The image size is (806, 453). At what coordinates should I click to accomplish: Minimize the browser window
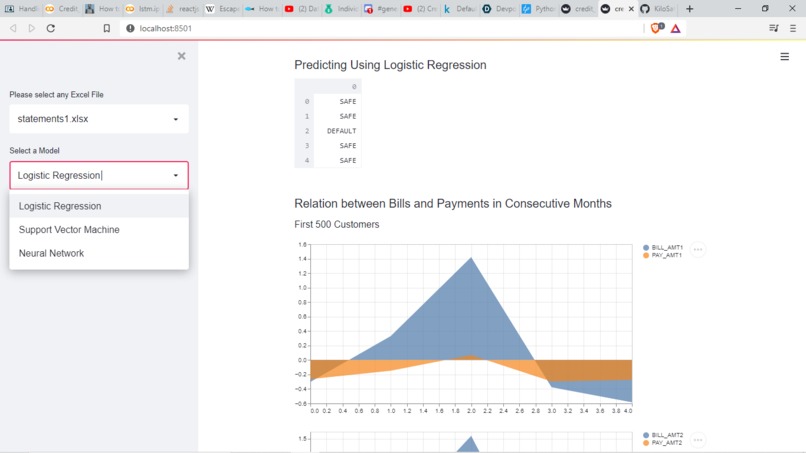738,9
